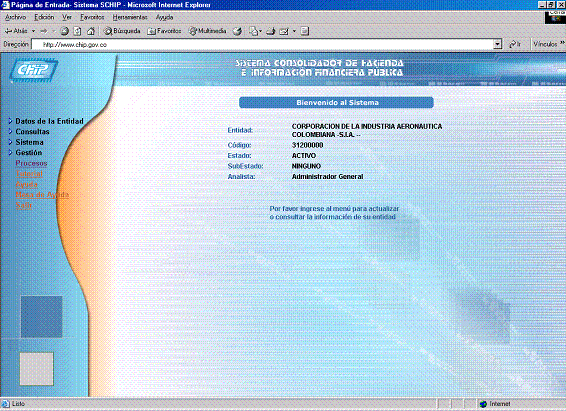Image resolution: width=566 pixels, height=411 pixels.
Task: Click the Forward arrow toolbar button
Action: click(x=44, y=31)
